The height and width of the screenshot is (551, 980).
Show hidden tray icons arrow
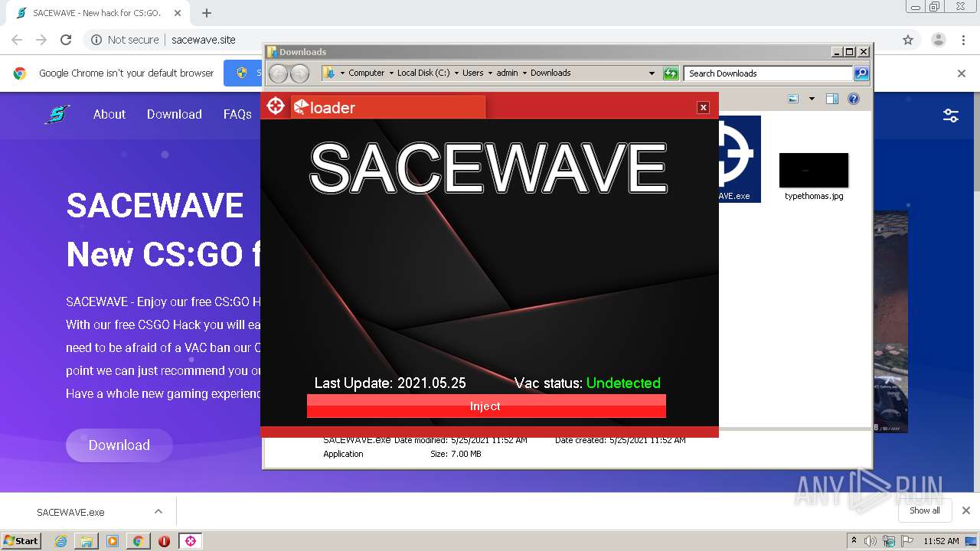pos(854,540)
